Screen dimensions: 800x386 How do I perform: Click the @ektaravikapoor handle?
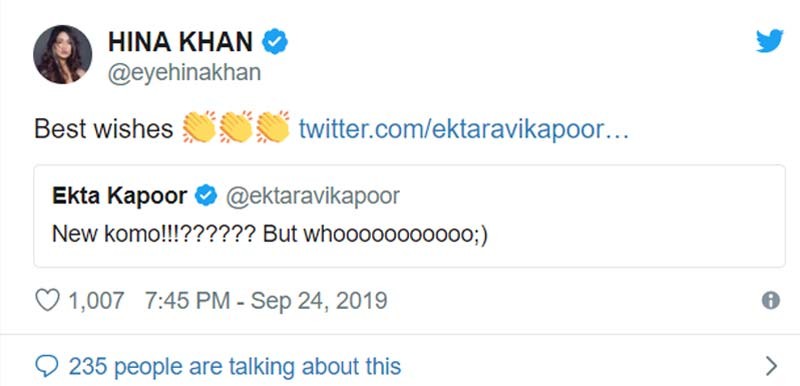312,196
